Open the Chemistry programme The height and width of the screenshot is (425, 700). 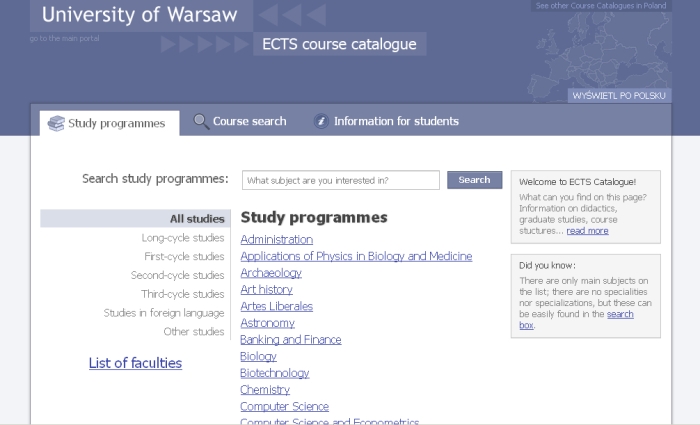(x=265, y=390)
